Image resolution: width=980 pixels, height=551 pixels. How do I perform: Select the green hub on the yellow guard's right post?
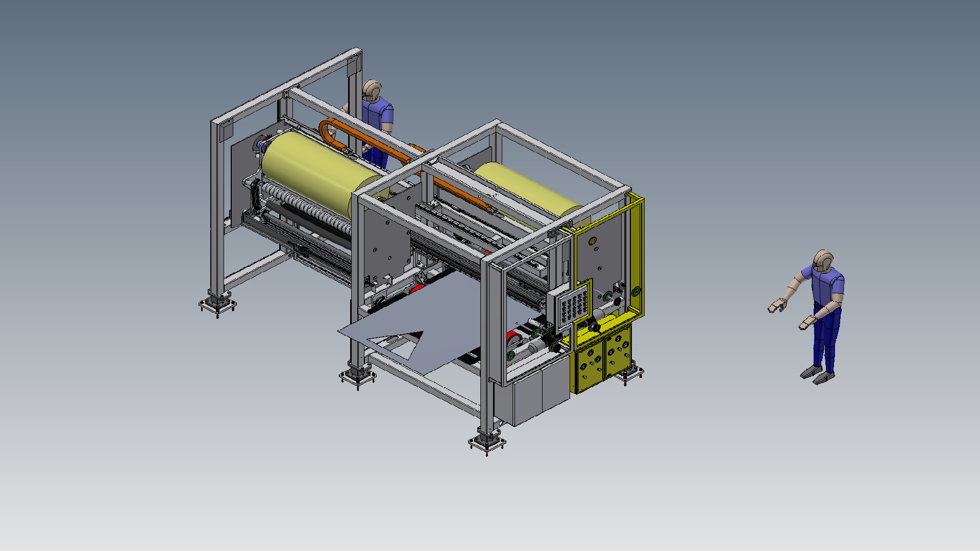tap(636, 292)
